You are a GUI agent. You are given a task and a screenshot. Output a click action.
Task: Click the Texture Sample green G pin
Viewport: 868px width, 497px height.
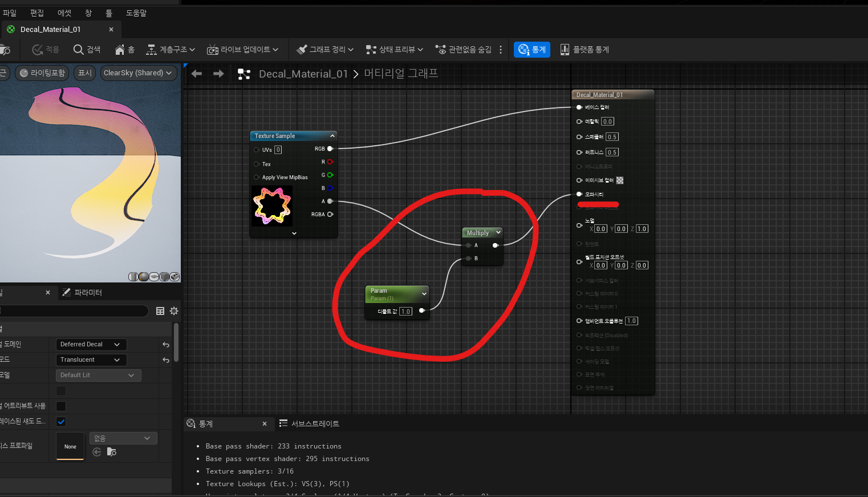point(330,175)
